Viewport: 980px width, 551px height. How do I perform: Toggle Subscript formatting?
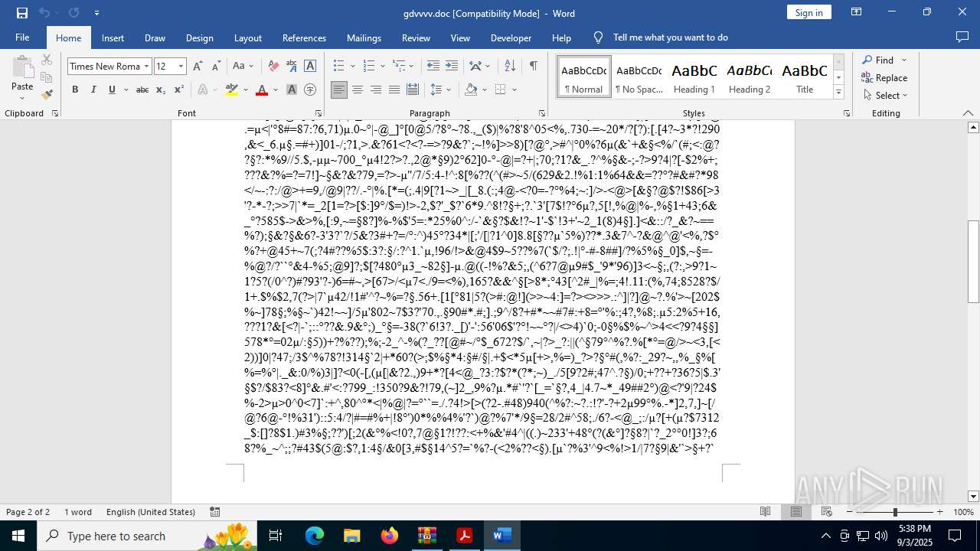pyautogui.click(x=161, y=90)
